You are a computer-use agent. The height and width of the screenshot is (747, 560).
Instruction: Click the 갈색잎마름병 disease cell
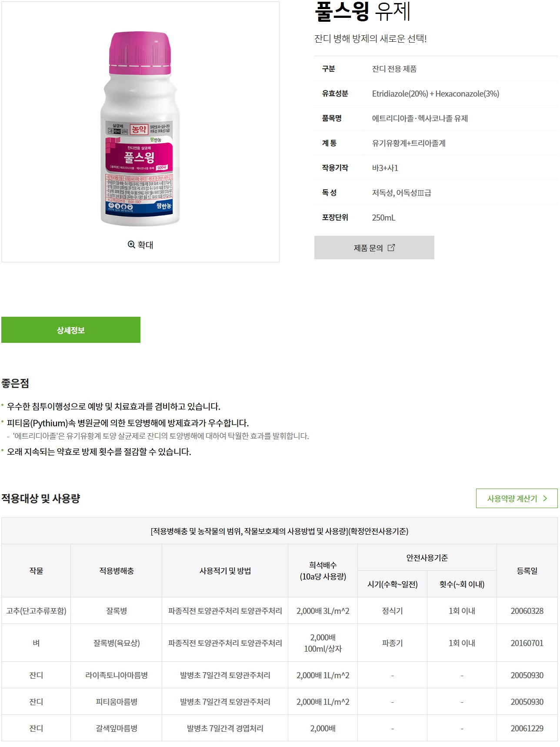pos(117,728)
